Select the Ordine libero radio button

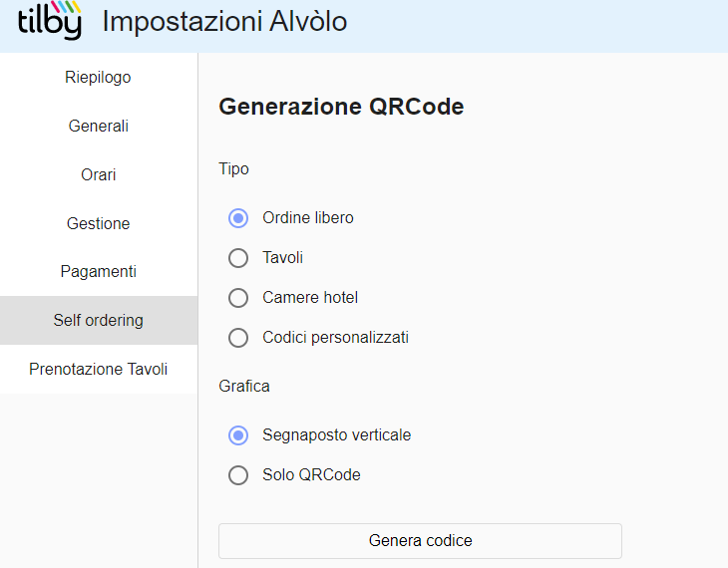tap(238, 218)
